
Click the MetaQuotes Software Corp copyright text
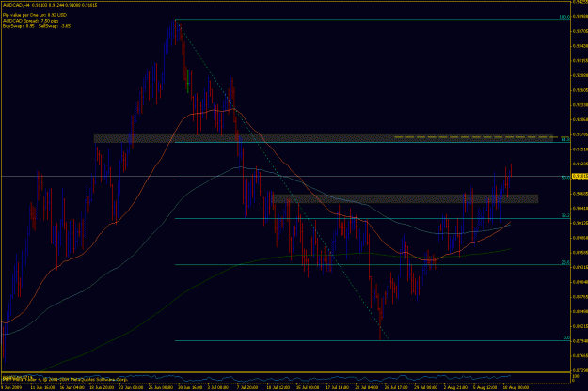[x=66, y=379]
